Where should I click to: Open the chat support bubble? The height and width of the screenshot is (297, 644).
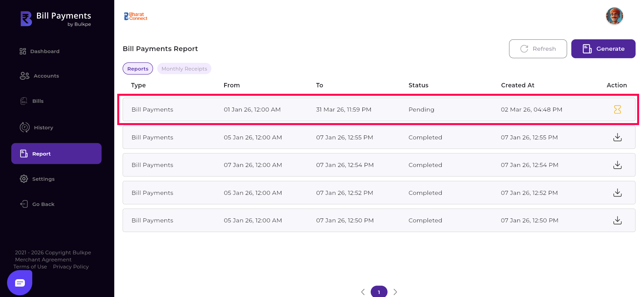[x=20, y=283]
